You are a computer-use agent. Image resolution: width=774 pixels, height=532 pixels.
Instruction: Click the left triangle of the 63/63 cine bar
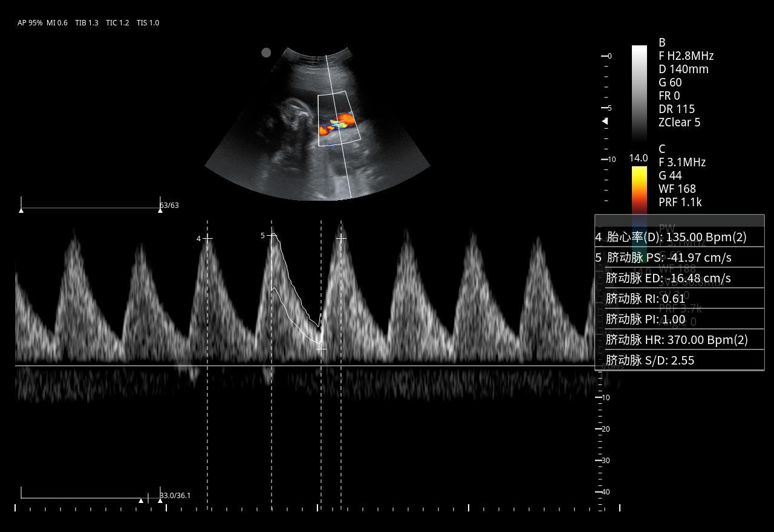(21, 210)
